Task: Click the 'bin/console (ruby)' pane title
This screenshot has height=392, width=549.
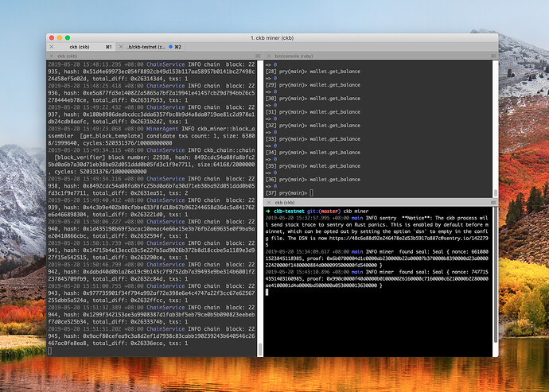Action: [x=294, y=56]
